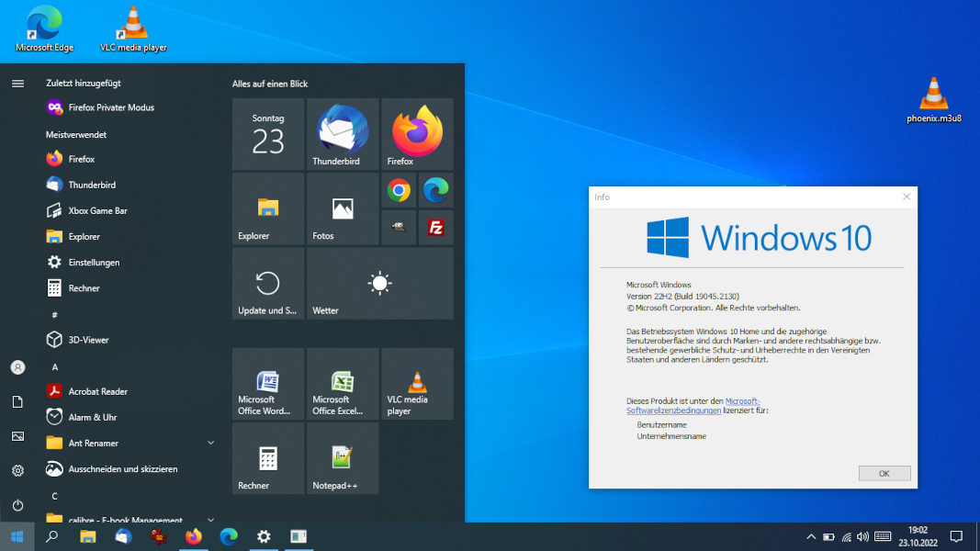980x551 pixels.
Task: Expand the Ant Renamer folder chevron
Action: tap(210, 443)
